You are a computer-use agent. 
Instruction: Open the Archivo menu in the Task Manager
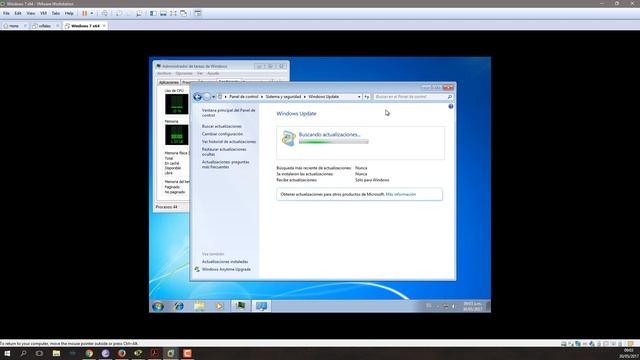point(164,73)
